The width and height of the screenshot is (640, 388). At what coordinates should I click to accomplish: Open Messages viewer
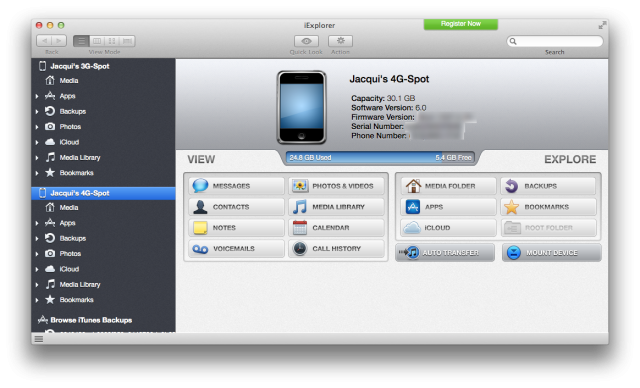click(236, 186)
